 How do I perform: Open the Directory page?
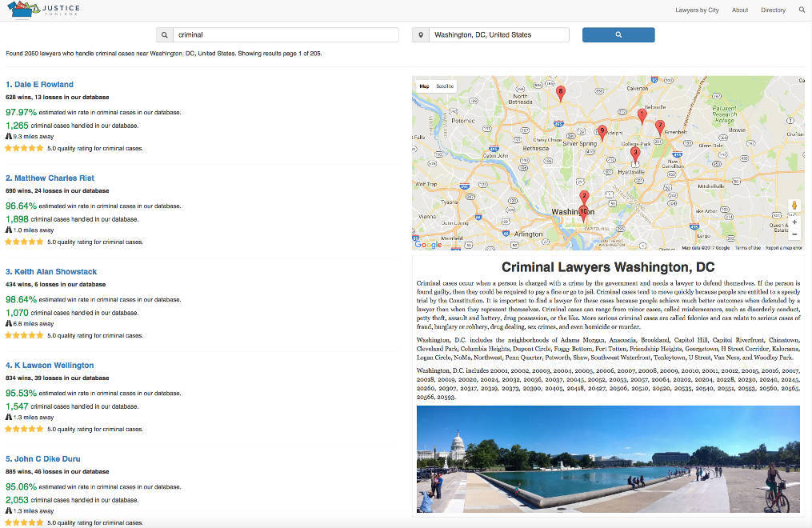point(773,10)
